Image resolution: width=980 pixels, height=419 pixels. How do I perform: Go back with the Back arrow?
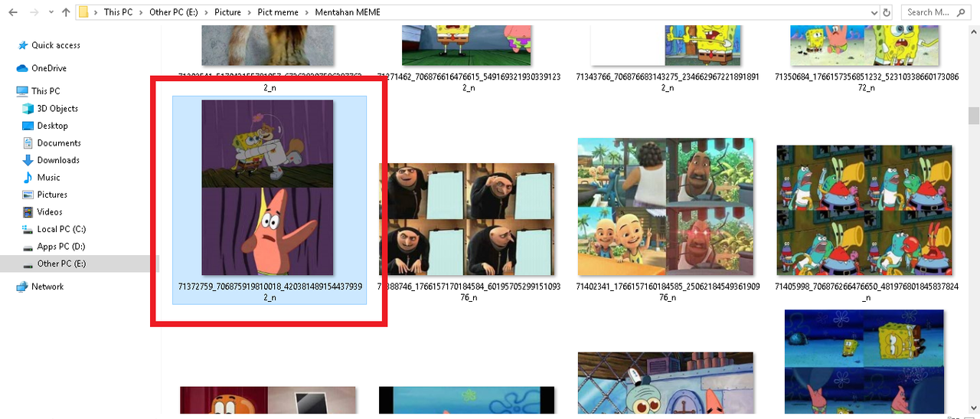point(12,12)
